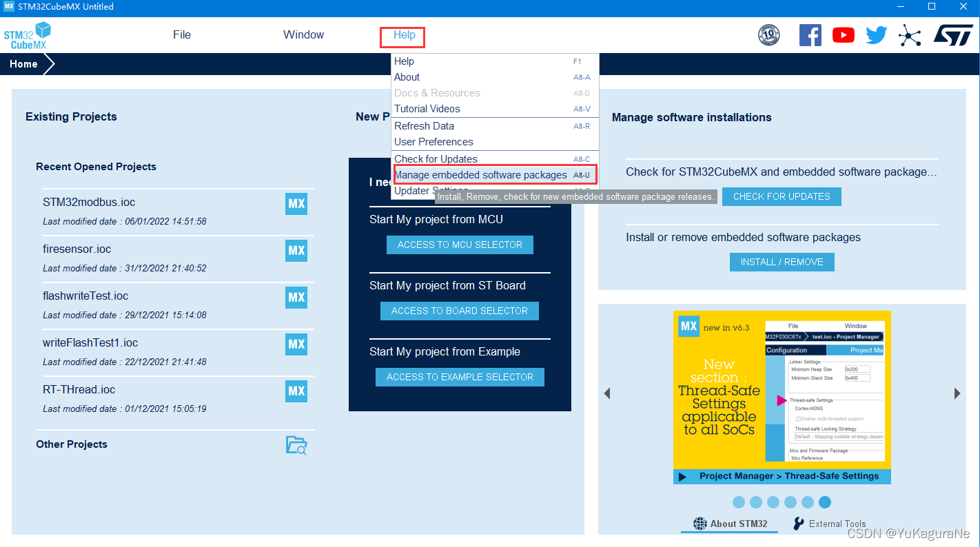Click the CHECK FOR UPDATES button

click(x=782, y=196)
